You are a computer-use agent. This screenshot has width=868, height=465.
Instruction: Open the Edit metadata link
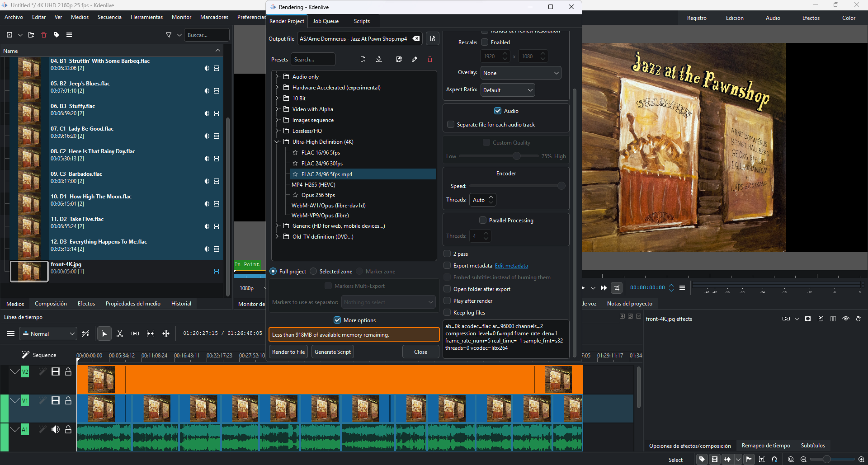click(x=511, y=266)
